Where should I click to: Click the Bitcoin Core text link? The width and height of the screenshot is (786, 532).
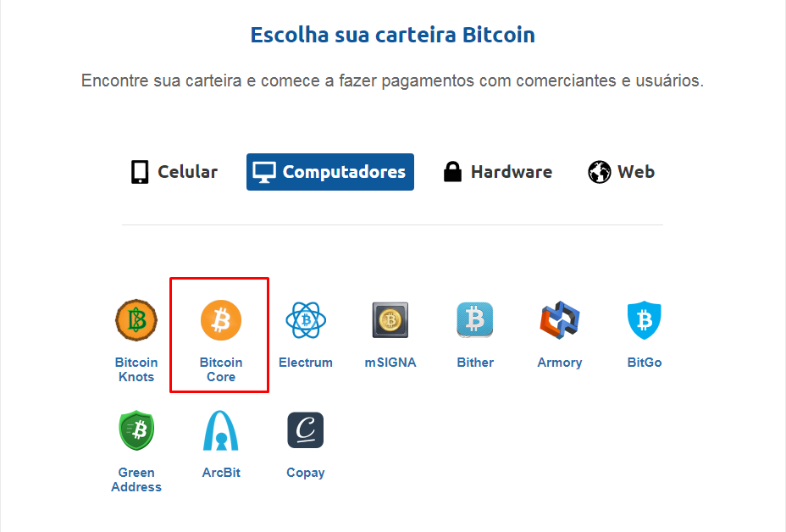tap(221, 369)
